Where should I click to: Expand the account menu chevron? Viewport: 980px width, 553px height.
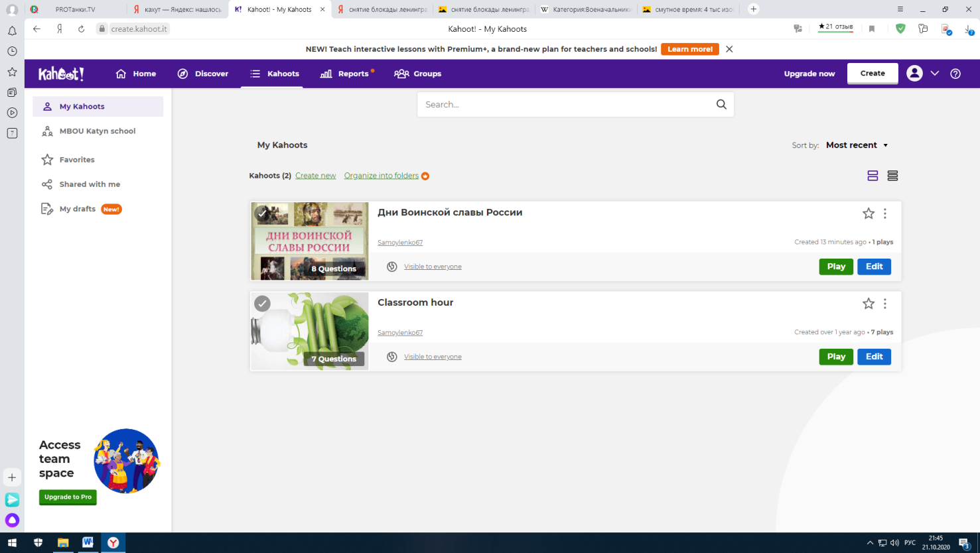point(935,74)
